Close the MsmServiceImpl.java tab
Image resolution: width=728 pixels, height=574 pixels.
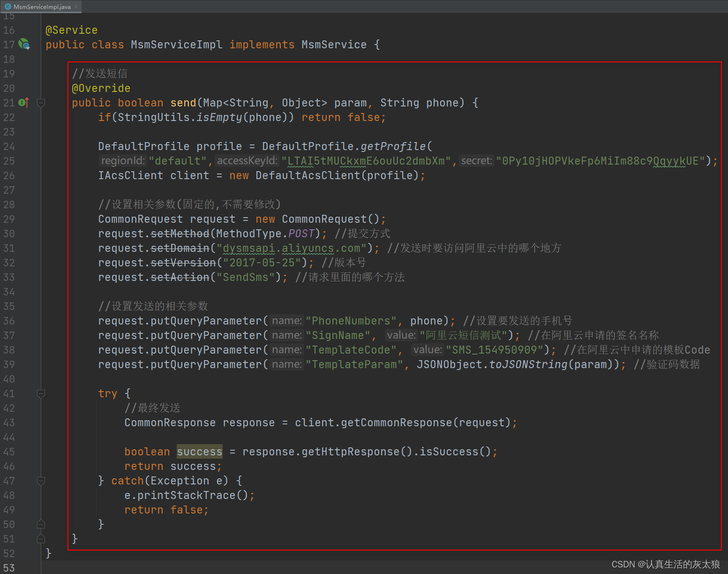point(76,7)
